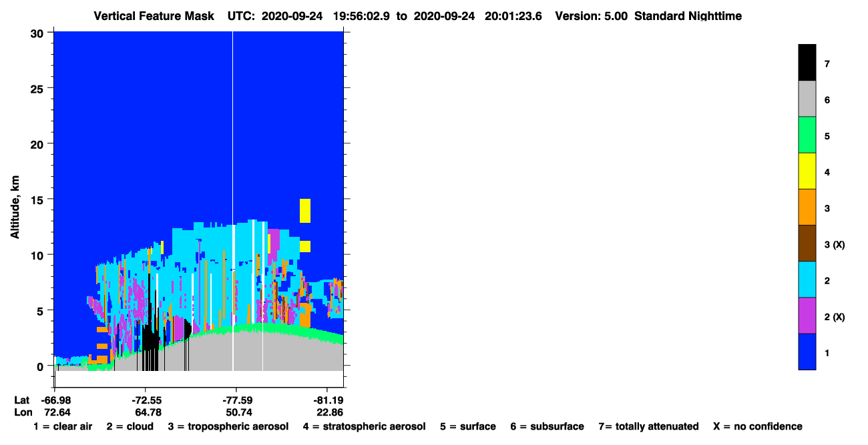Click the '5 = surface' legend entry
Screen dimensions: 868x445
tap(467, 426)
